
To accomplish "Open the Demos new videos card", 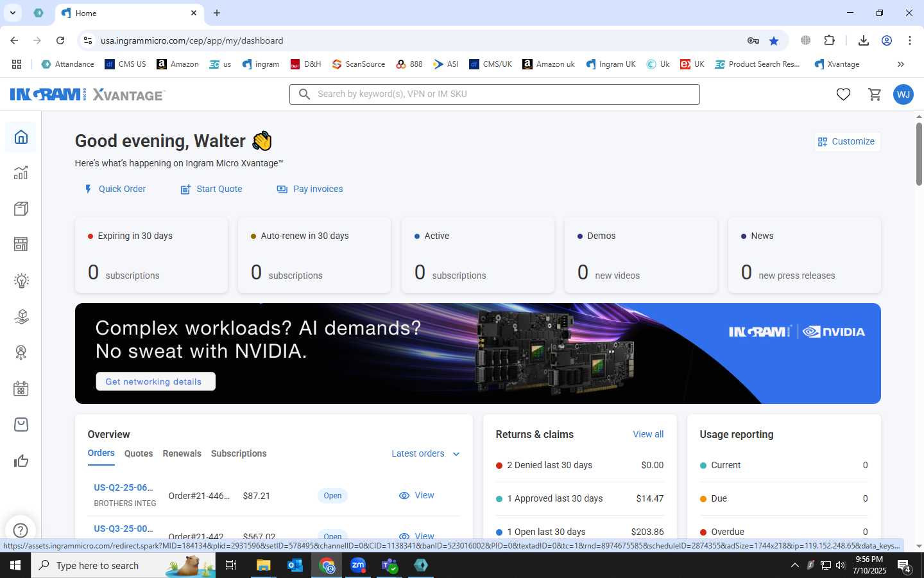I will pyautogui.click(x=641, y=255).
